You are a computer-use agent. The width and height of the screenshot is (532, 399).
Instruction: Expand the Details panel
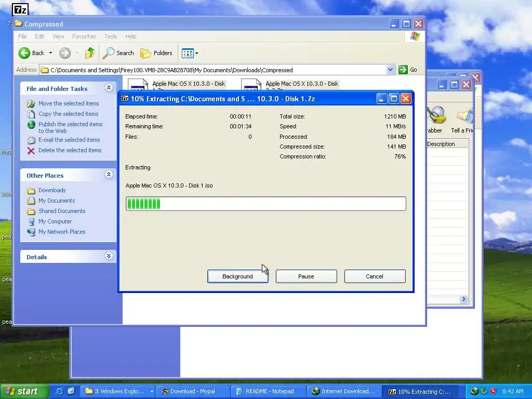[109, 256]
